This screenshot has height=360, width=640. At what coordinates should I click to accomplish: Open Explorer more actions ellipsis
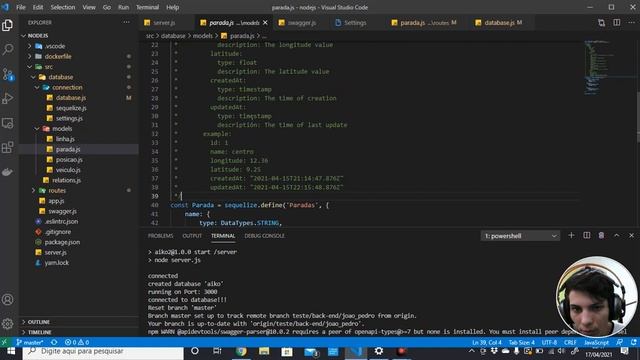click(127, 22)
